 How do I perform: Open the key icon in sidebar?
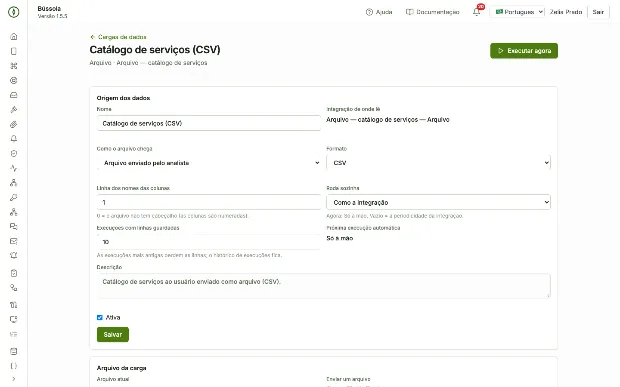13,197
